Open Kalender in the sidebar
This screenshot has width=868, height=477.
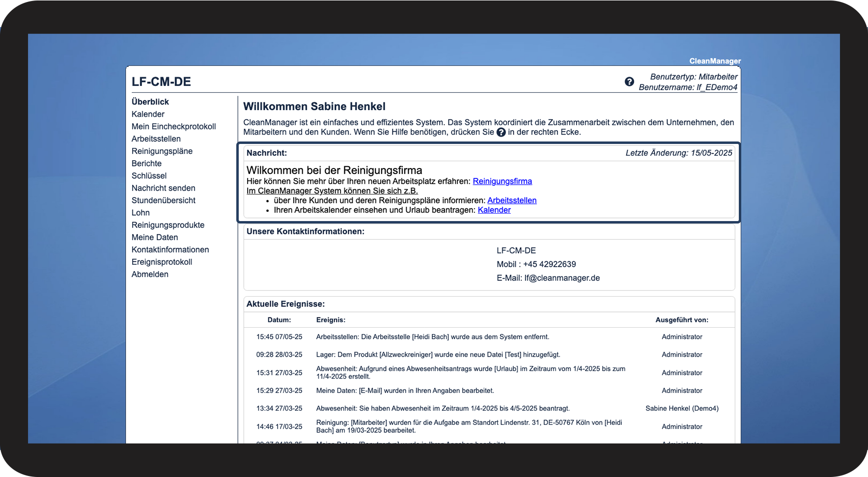pyautogui.click(x=148, y=114)
